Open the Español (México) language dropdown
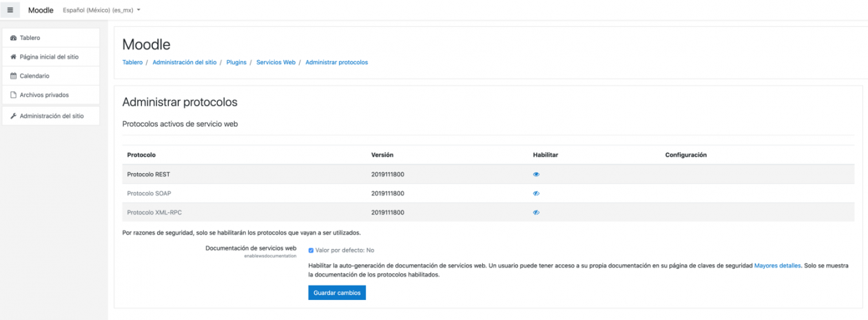 click(x=101, y=10)
